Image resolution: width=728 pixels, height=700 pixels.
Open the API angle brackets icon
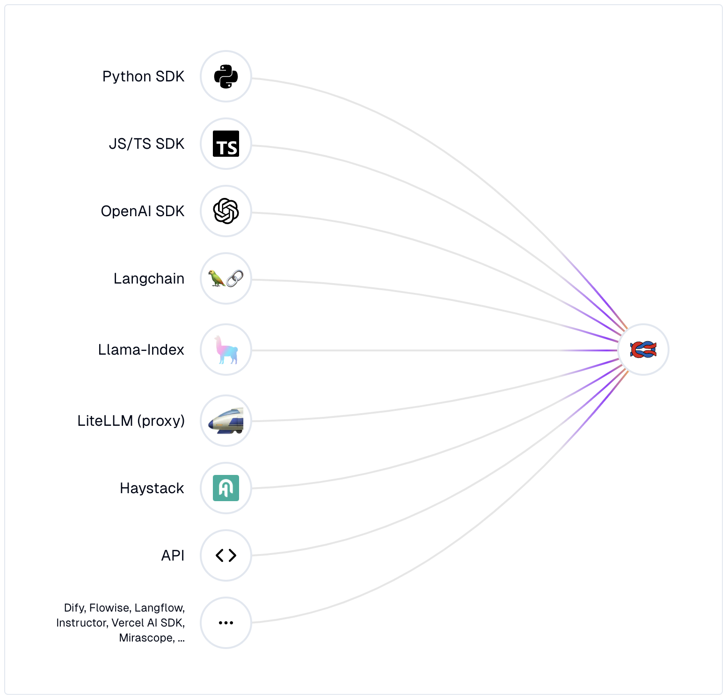[x=226, y=555]
